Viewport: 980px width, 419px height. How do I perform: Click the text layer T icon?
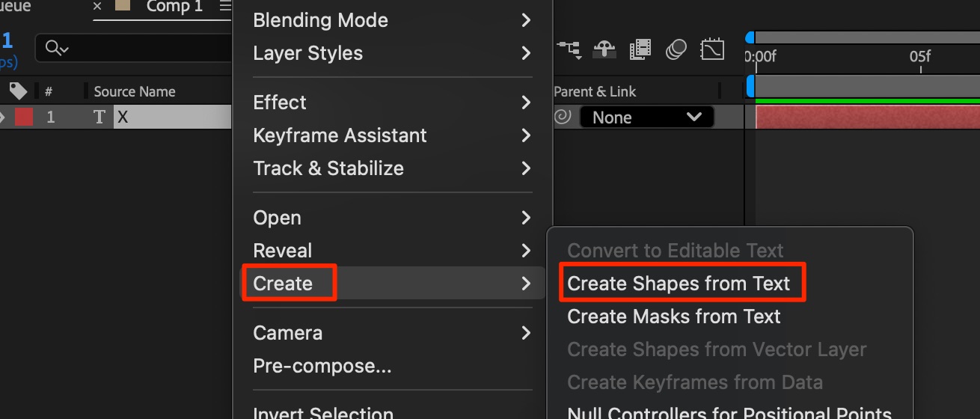99,117
